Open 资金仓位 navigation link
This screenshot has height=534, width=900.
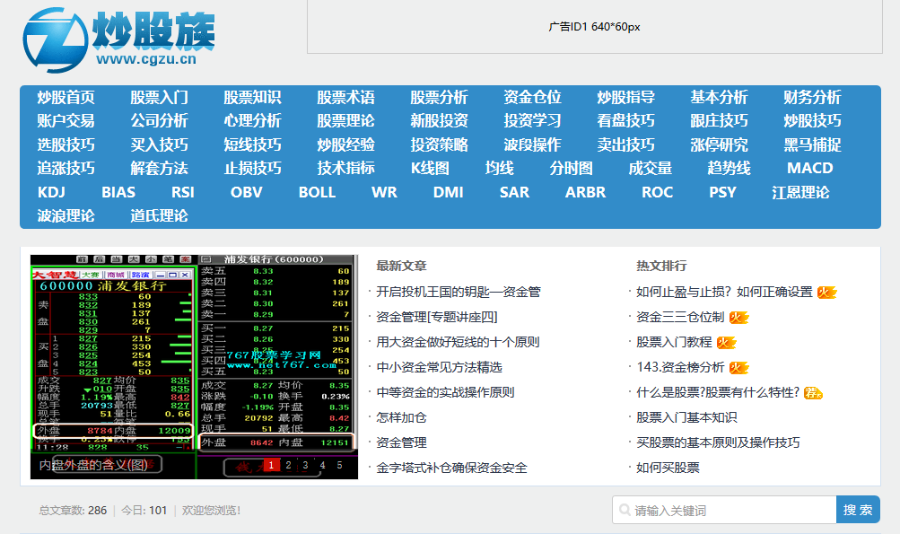532,97
